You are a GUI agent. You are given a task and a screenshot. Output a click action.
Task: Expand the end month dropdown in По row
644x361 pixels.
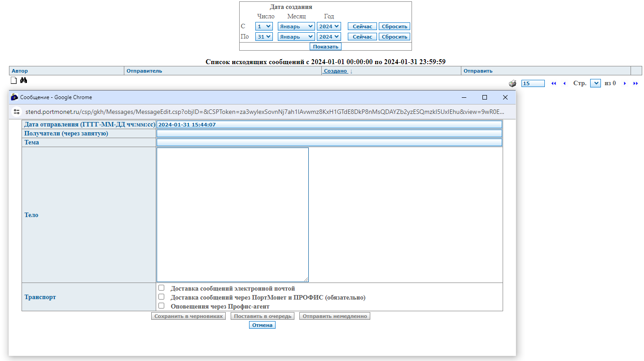click(x=296, y=37)
